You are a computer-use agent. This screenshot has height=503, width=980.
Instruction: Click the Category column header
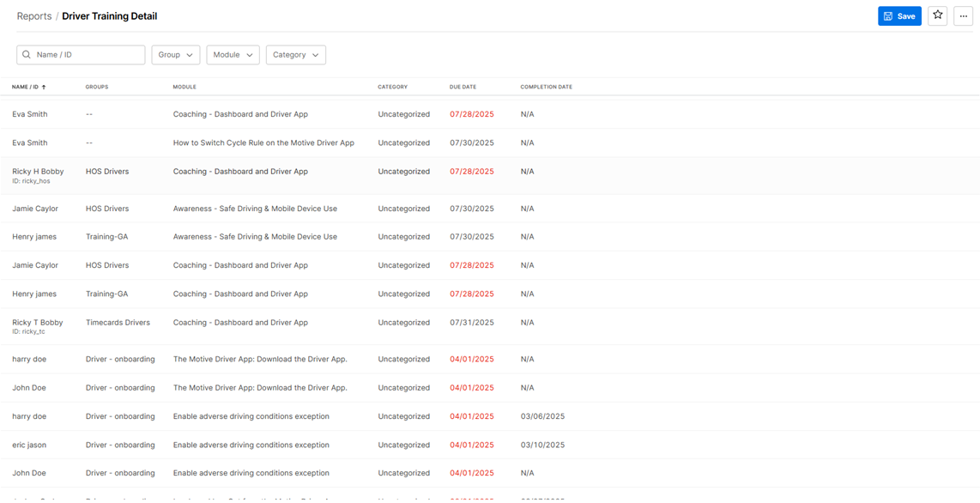click(x=392, y=87)
